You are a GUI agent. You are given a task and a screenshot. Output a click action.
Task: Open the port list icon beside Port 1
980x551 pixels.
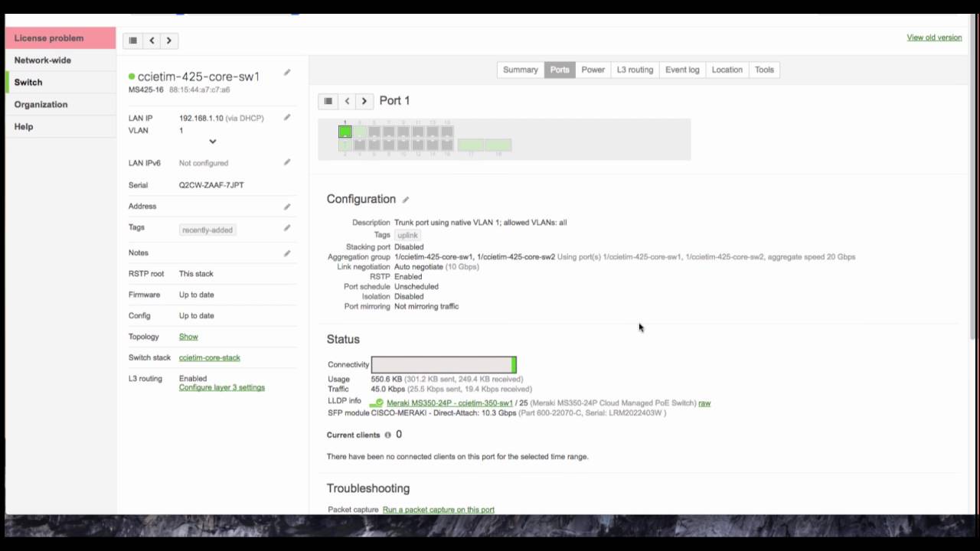(x=328, y=101)
